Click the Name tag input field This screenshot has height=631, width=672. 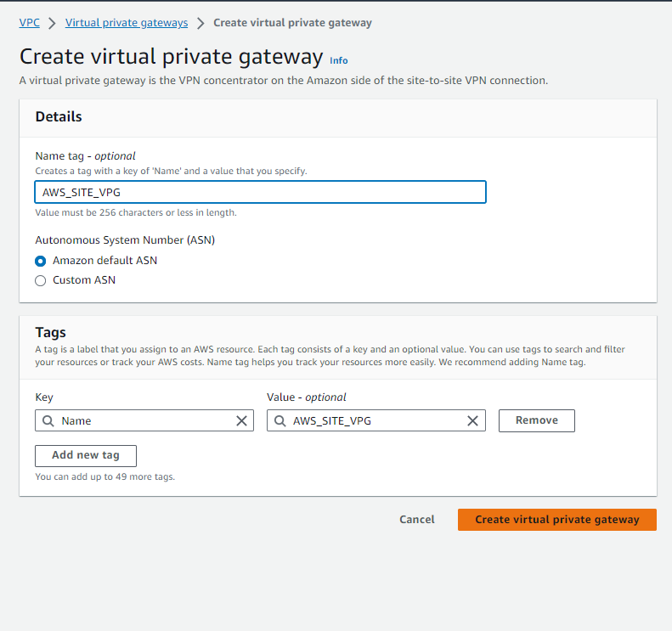coord(260,192)
